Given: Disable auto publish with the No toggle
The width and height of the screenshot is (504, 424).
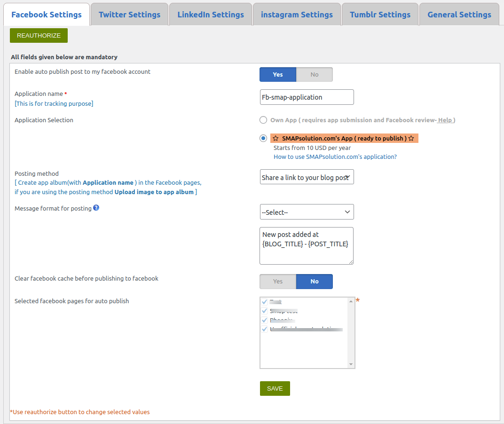Looking at the screenshot, I should [x=315, y=75].
